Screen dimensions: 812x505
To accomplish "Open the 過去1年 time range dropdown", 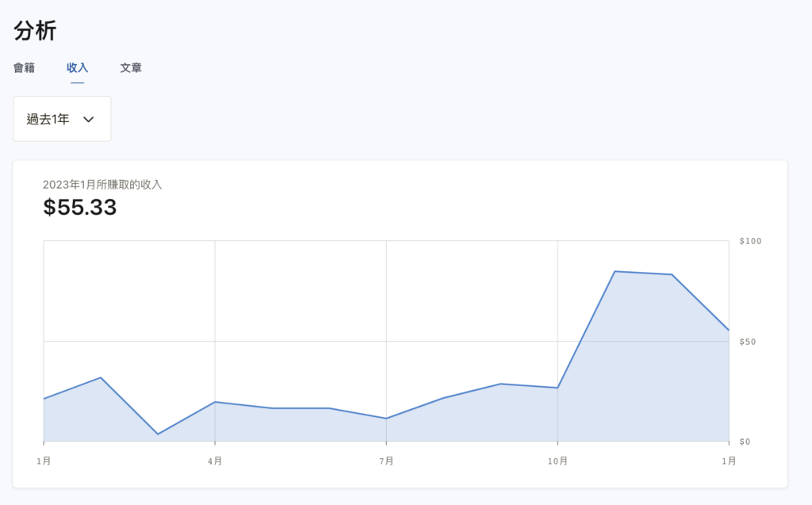I will (62, 119).
